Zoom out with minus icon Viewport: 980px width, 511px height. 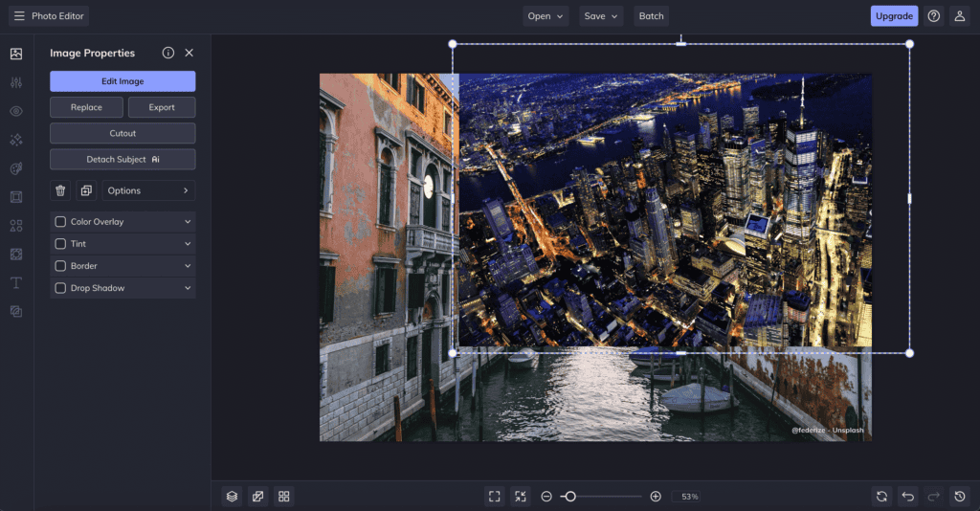[x=546, y=497]
